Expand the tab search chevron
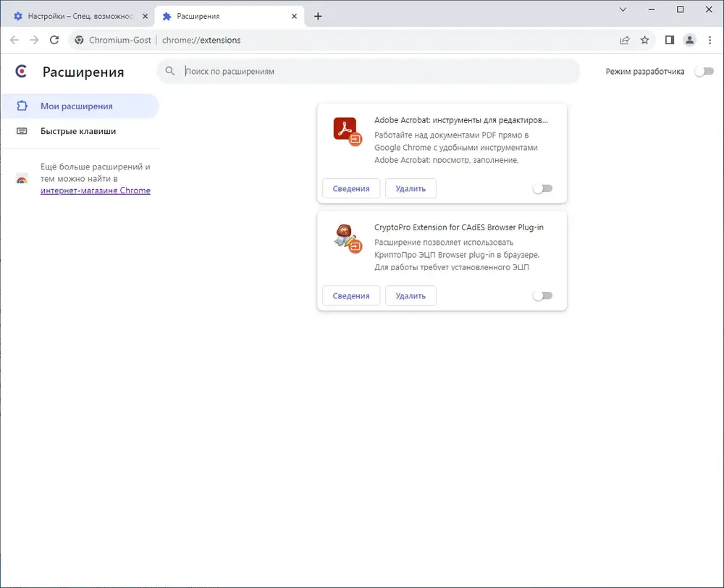 [x=623, y=9]
